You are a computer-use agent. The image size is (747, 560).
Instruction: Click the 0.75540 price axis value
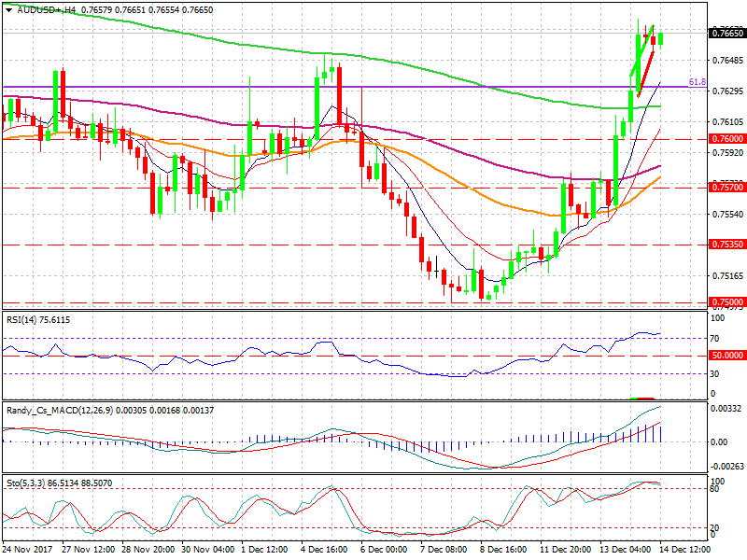728,215
